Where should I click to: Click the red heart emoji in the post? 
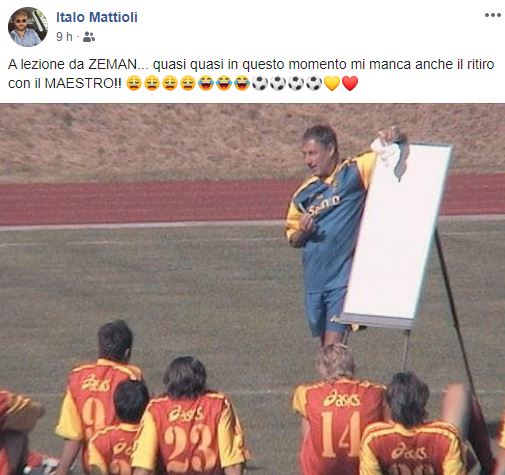(x=350, y=83)
